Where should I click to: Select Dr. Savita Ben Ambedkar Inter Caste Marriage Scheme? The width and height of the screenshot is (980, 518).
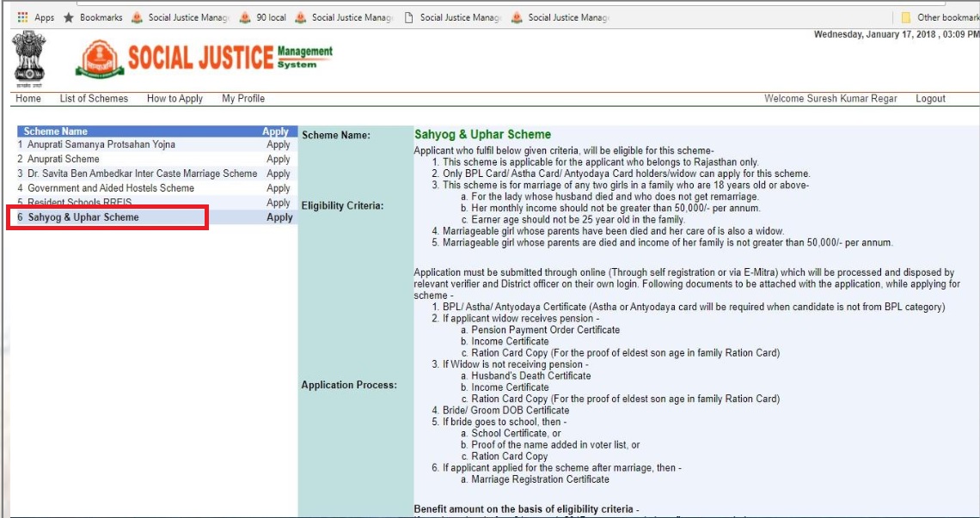pyautogui.click(x=143, y=173)
